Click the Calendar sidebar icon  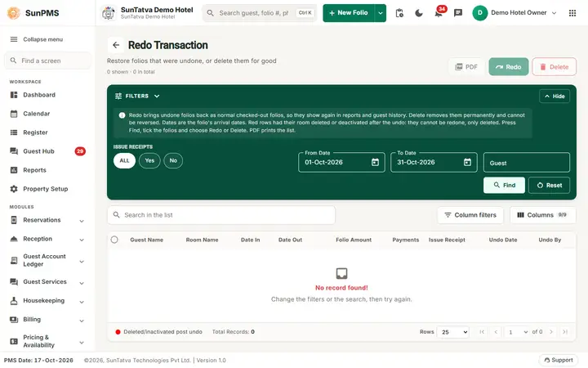click(14, 114)
